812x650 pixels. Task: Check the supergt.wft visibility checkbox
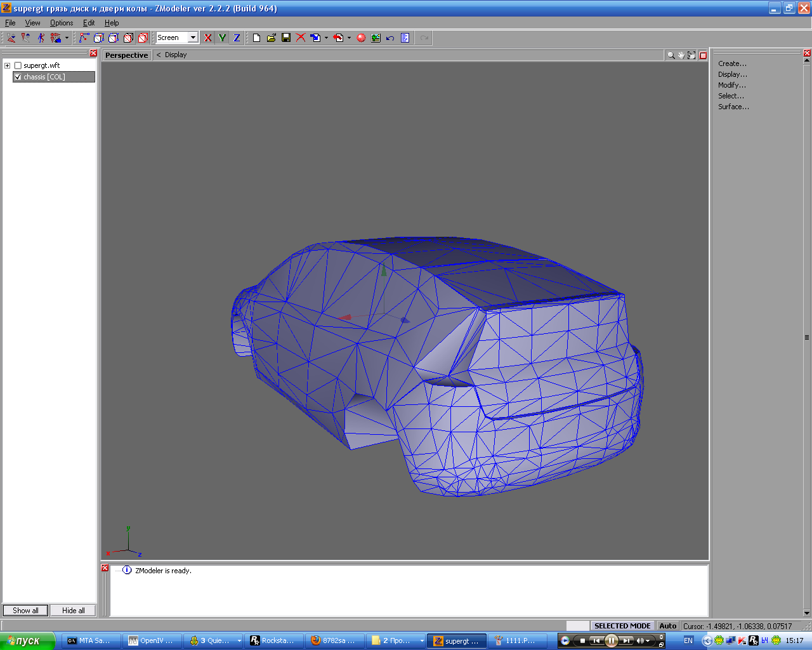tap(18, 65)
